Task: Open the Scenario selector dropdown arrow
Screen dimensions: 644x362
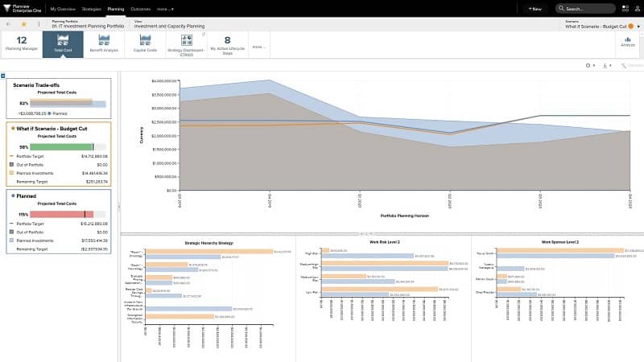Action: click(x=638, y=27)
